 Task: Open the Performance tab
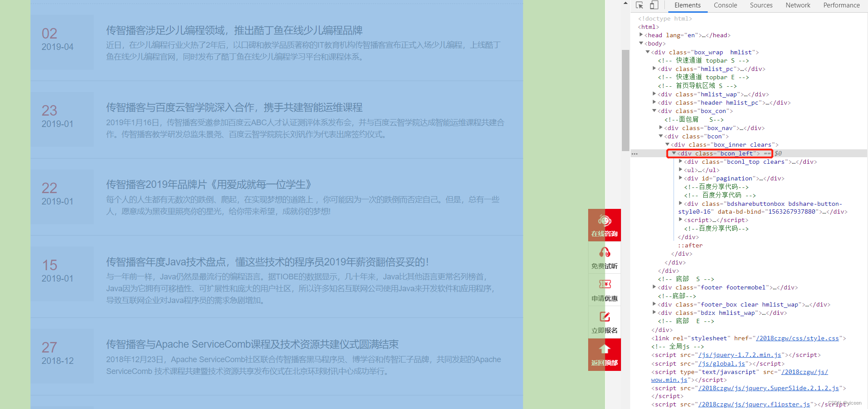click(x=841, y=5)
